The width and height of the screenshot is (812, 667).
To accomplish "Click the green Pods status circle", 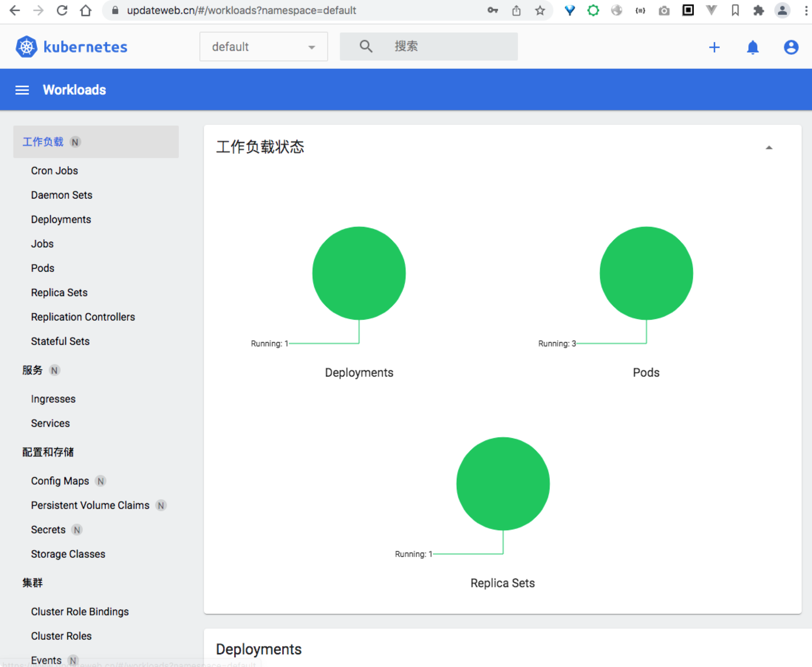I will [x=646, y=273].
